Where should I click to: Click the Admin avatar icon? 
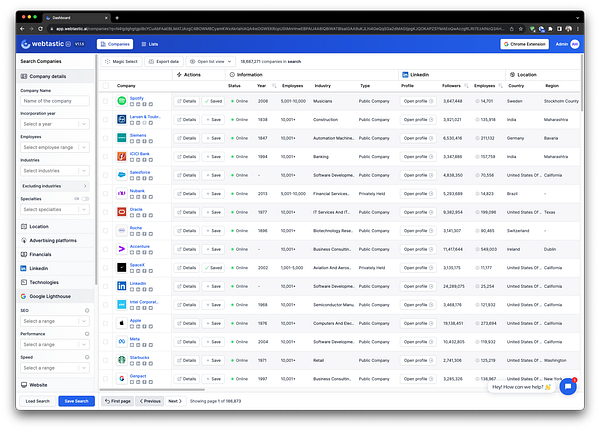click(x=574, y=44)
